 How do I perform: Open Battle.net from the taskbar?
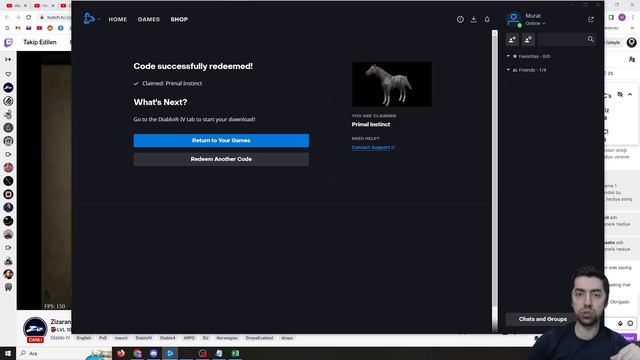pyautogui.click(x=170, y=353)
